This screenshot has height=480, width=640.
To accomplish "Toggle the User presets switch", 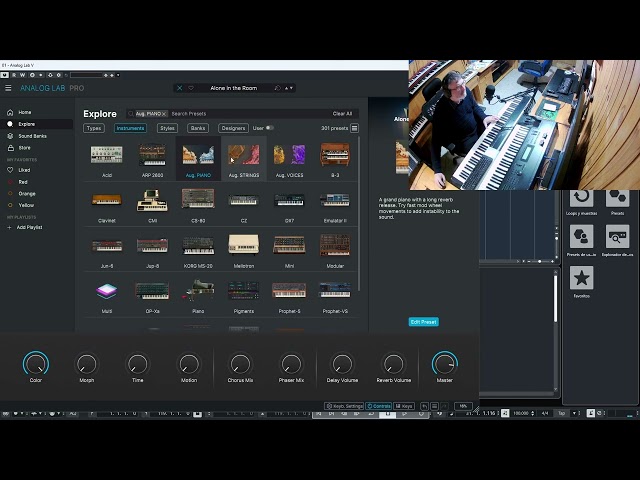I will tap(269, 128).
